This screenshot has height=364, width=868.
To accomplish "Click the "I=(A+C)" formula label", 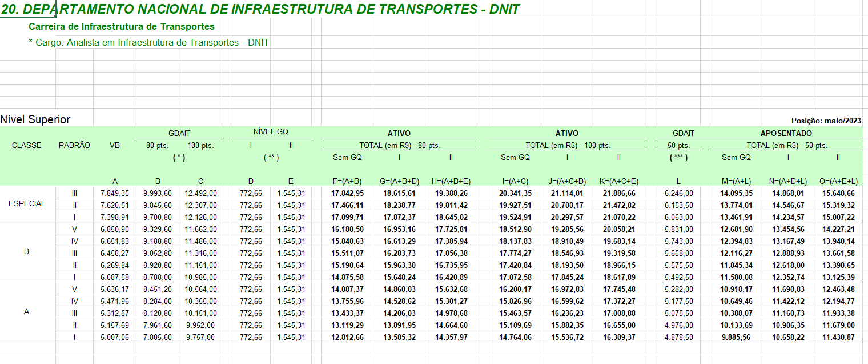I will [x=516, y=181].
